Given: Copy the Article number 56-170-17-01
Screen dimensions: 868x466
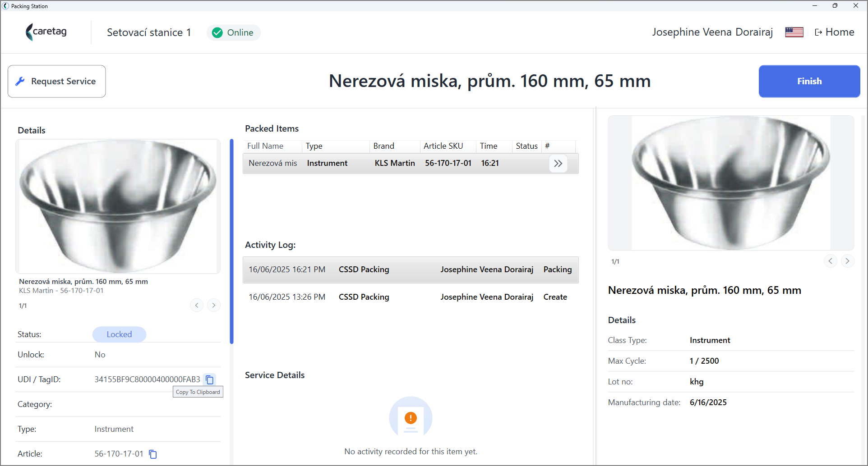Looking at the screenshot, I should [153, 454].
